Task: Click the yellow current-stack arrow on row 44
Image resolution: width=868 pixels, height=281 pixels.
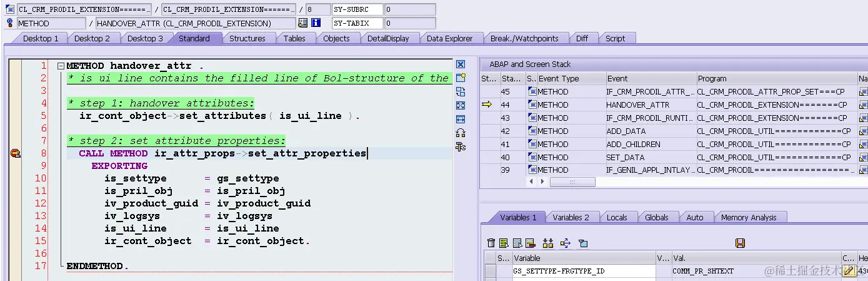Action: coord(487,105)
